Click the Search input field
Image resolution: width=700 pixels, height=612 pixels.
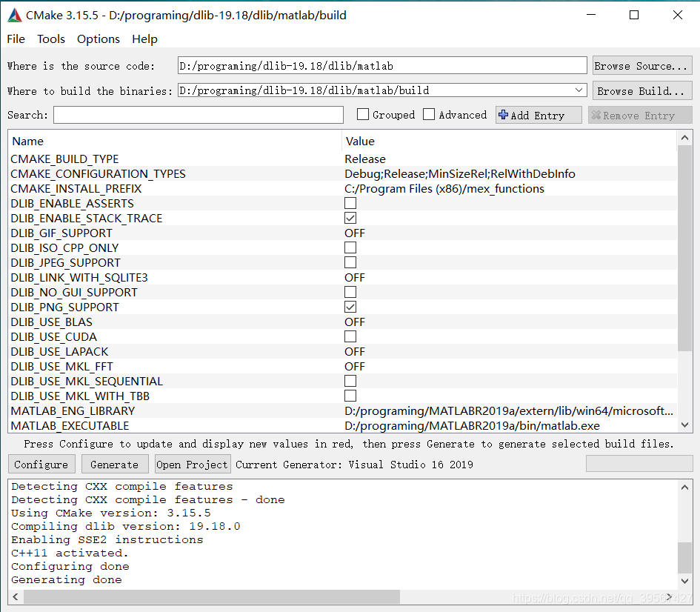pyautogui.click(x=198, y=115)
